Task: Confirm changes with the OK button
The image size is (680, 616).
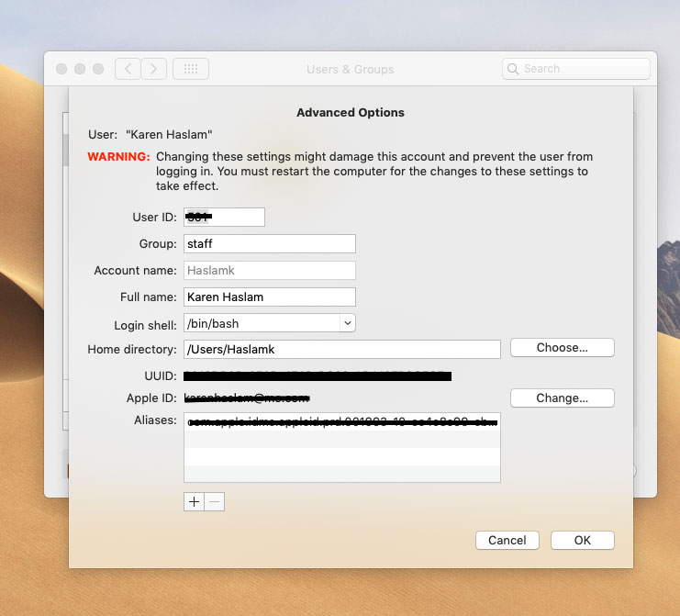Action: click(x=583, y=541)
